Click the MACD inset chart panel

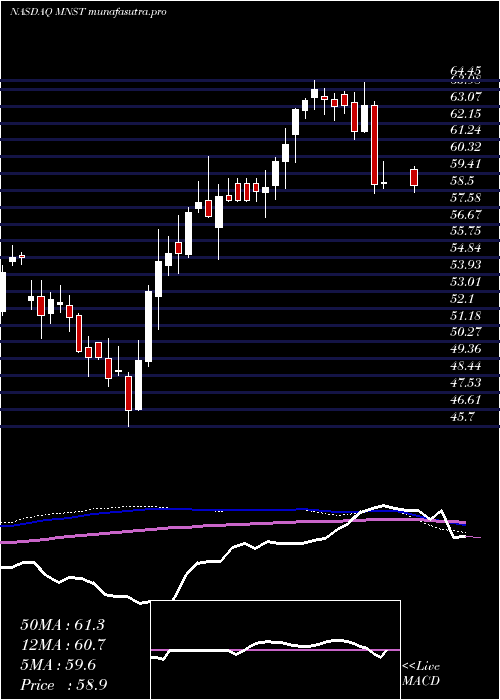point(275,650)
